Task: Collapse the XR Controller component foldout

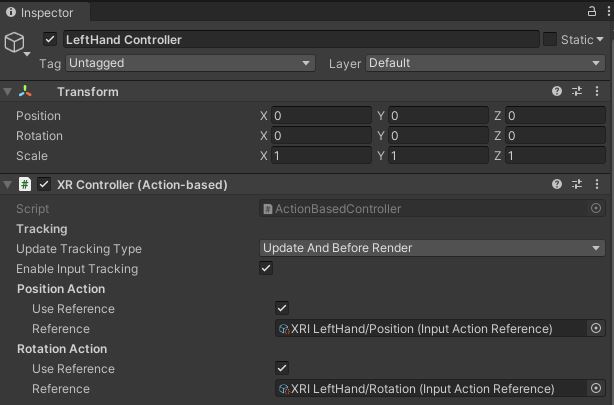Action: coord(7,184)
